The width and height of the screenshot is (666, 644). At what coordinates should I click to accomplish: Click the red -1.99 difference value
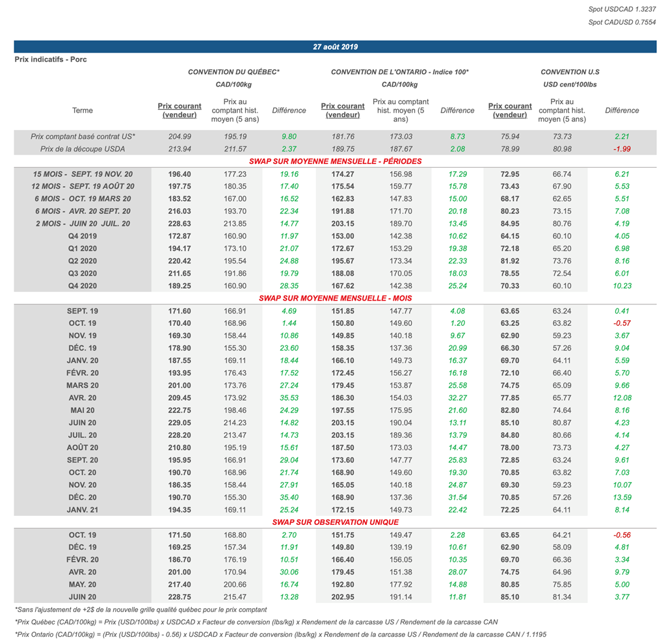click(622, 149)
